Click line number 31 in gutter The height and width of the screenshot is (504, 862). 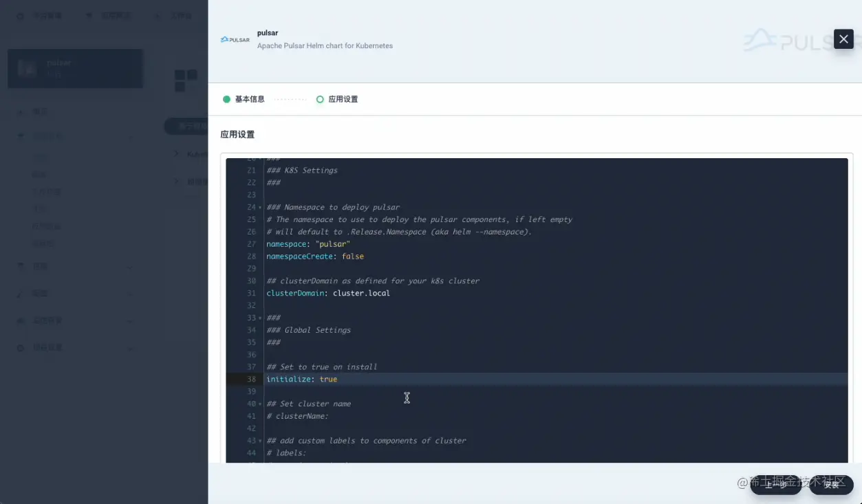[x=251, y=294]
